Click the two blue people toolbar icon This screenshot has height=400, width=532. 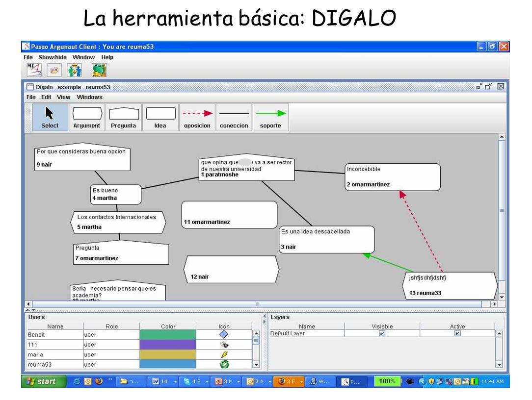pyautogui.click(x=74, y=70)
